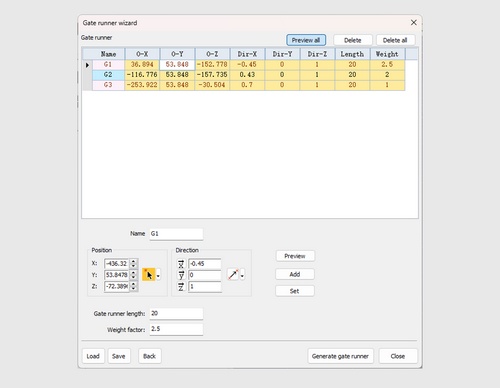This screenshot has height=388, width=500.
Task: Click the O-X column header
Action: pos(142,54)
